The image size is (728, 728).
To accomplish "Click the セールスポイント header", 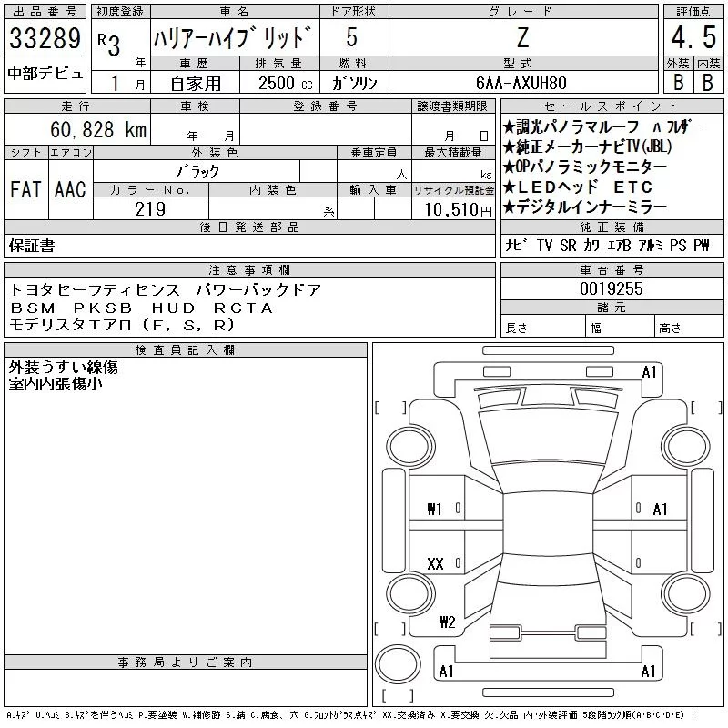I will (x=612, y=106).
